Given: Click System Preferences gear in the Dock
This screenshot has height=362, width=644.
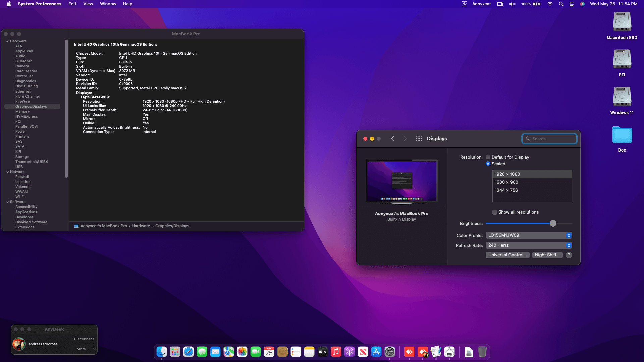Looking at the screenshot, I should pos(390,352).
